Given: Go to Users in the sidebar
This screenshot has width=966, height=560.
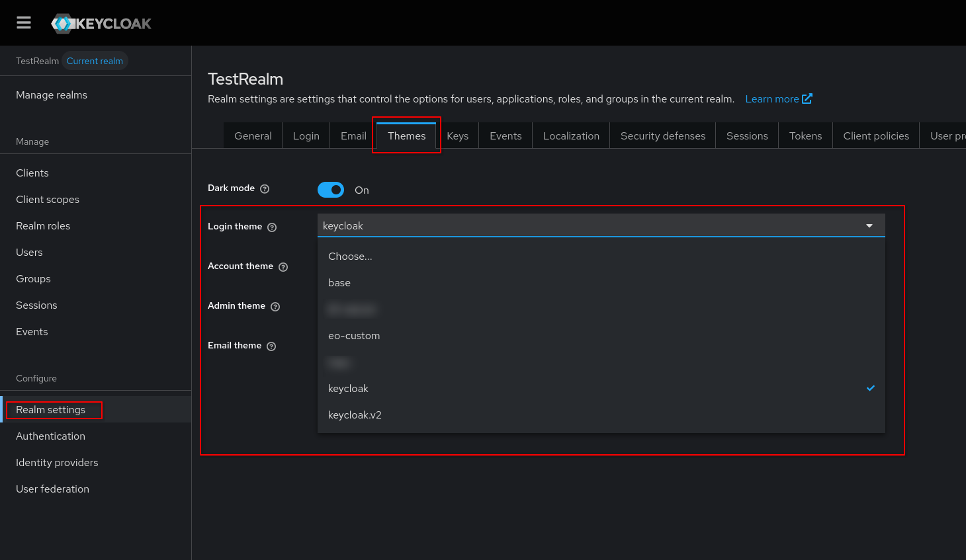Looking at the screenshot, I should tap(95, 253).
